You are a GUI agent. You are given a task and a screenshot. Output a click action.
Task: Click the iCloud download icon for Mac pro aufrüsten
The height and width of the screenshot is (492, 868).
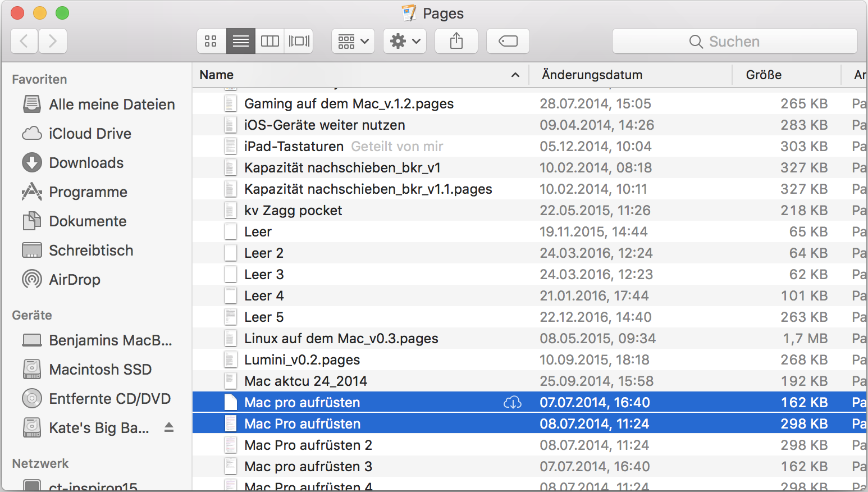(x=513, y=402)
